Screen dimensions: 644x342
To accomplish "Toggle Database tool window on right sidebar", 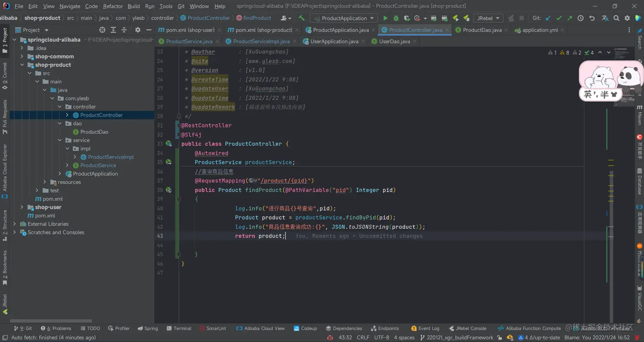I will coord(639,182).
